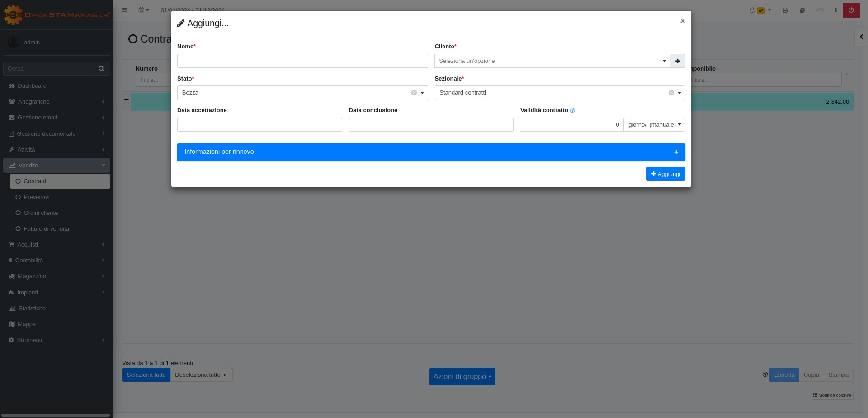The width and height of the screenshot is (868, 418).
Task: Expand the Informazioni per rinnovo section
Action: 430,152
